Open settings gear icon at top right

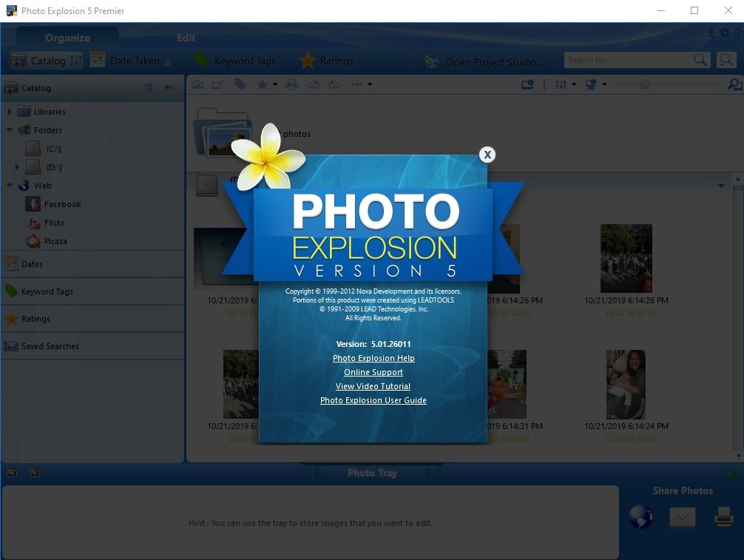tap(725, 33)
